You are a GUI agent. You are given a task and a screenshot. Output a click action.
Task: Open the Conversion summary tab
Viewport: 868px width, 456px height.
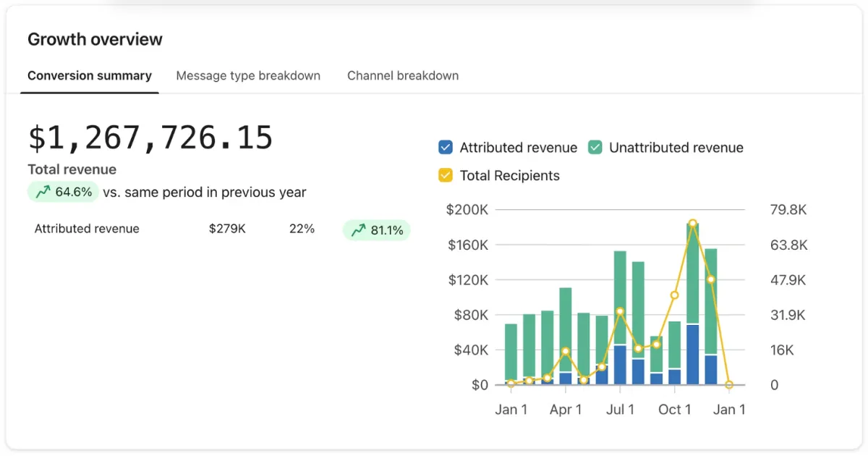pyautogui.click(x=90, y=75)
